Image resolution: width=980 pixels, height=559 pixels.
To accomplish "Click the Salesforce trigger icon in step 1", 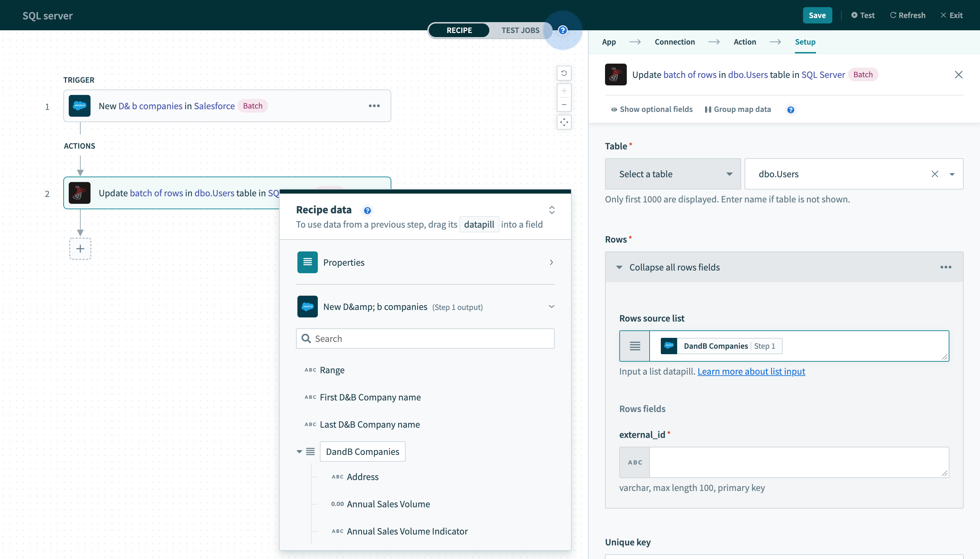I will point(79,105).
